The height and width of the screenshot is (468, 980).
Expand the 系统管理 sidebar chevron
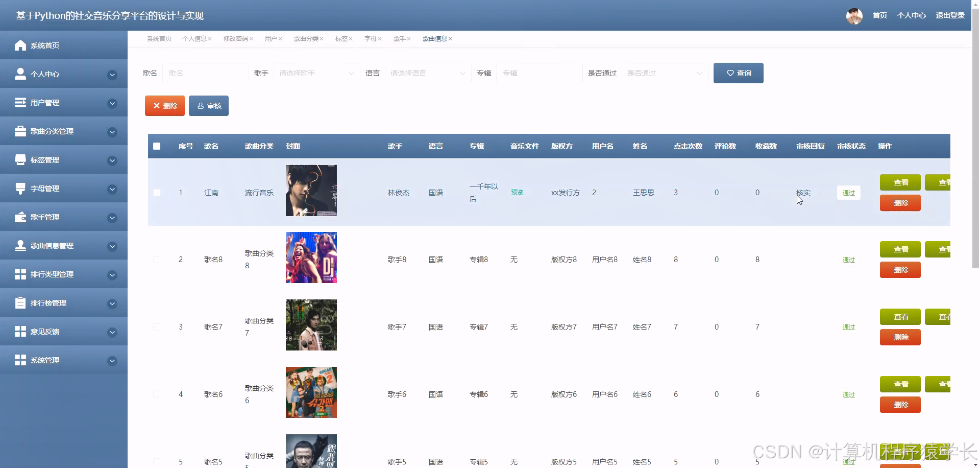pyautogui.click(x=112, y=361)
